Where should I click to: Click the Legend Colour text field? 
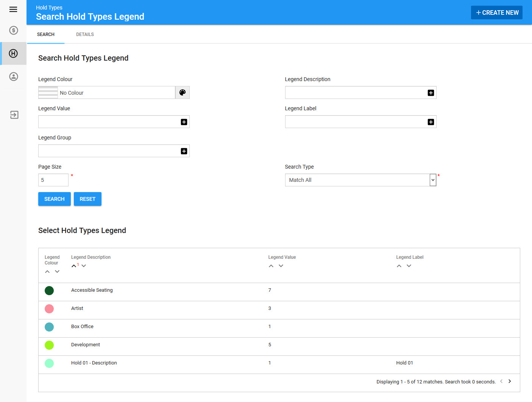[116, 92]
